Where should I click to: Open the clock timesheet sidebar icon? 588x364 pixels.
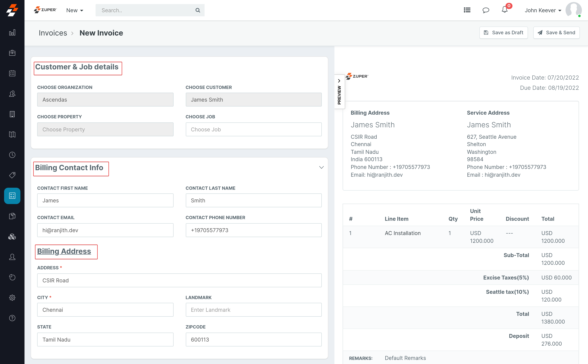click(12, 155)
